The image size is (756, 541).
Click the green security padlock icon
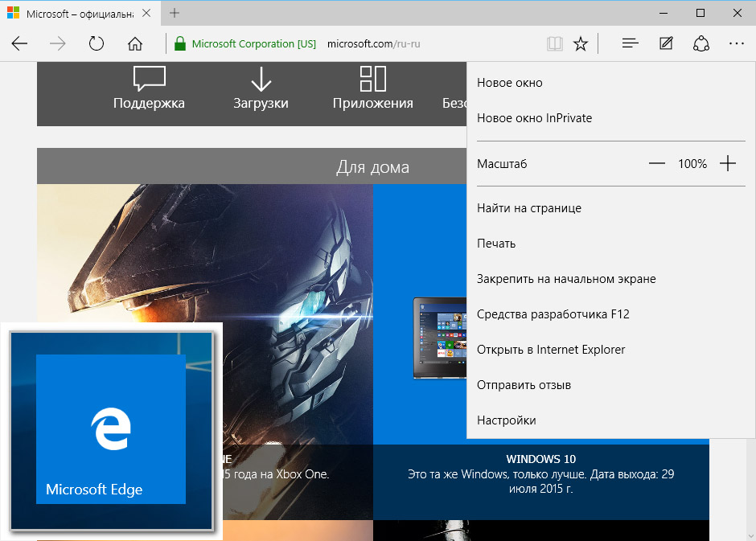tap(180, 43)
